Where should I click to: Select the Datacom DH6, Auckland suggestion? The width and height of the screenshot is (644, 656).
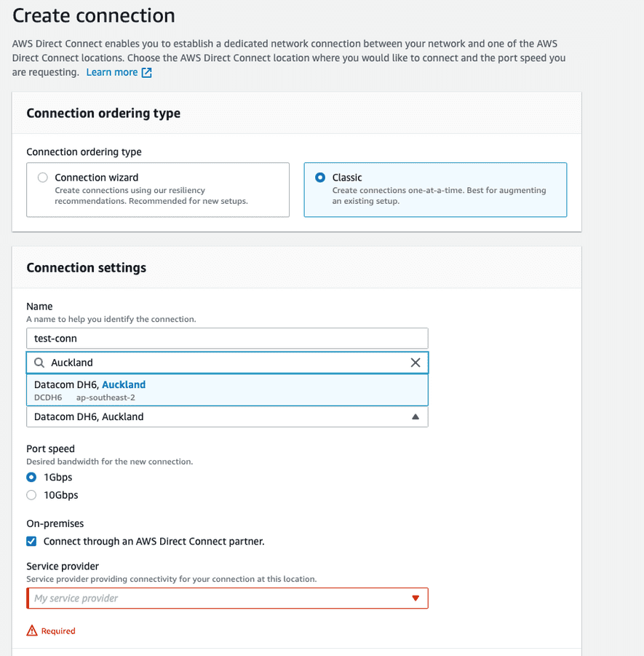[x=226, y=390]
